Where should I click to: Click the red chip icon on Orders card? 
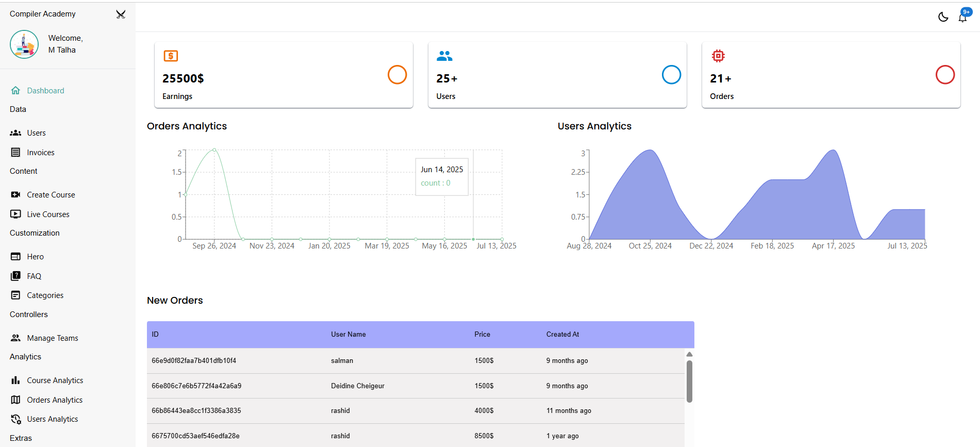718,56
